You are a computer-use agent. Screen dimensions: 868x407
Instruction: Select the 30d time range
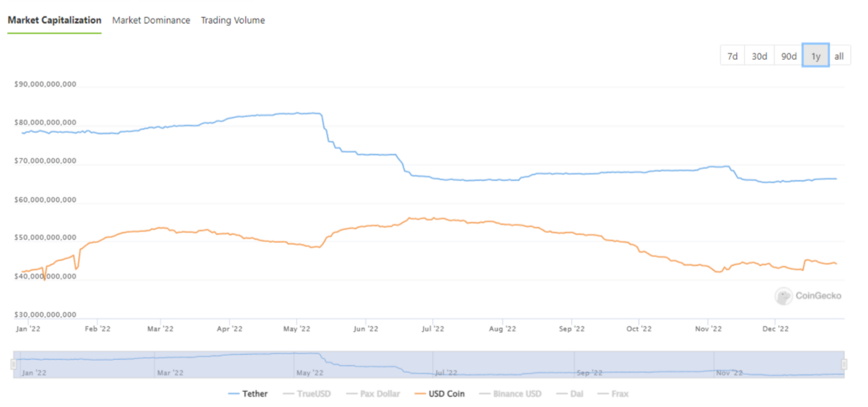coord(759,56)
